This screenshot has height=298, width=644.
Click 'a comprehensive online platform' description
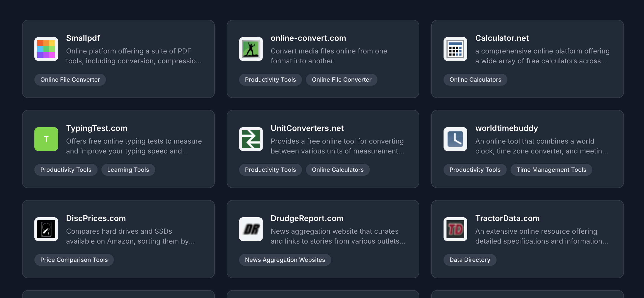coord(542,56)
